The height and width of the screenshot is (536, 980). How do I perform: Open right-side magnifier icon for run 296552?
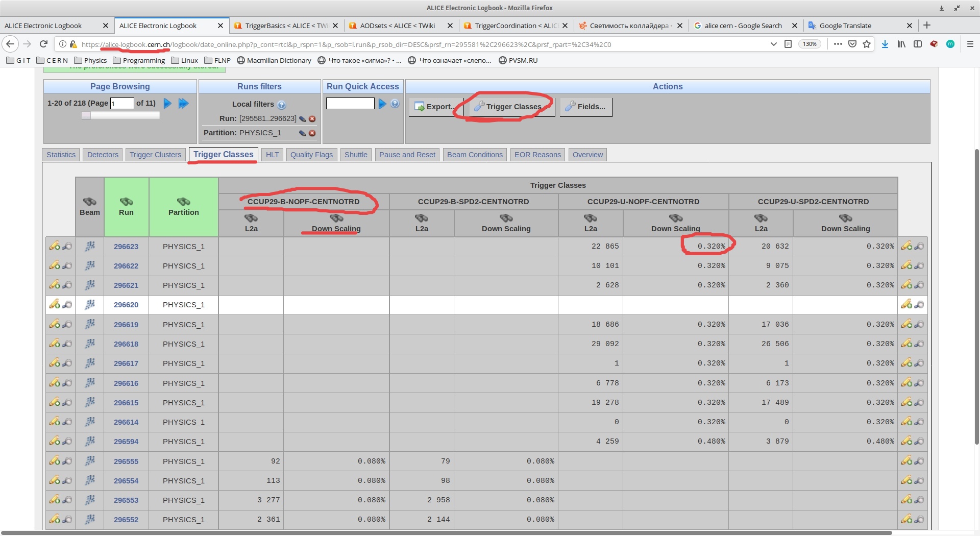(x=919, y=519)
